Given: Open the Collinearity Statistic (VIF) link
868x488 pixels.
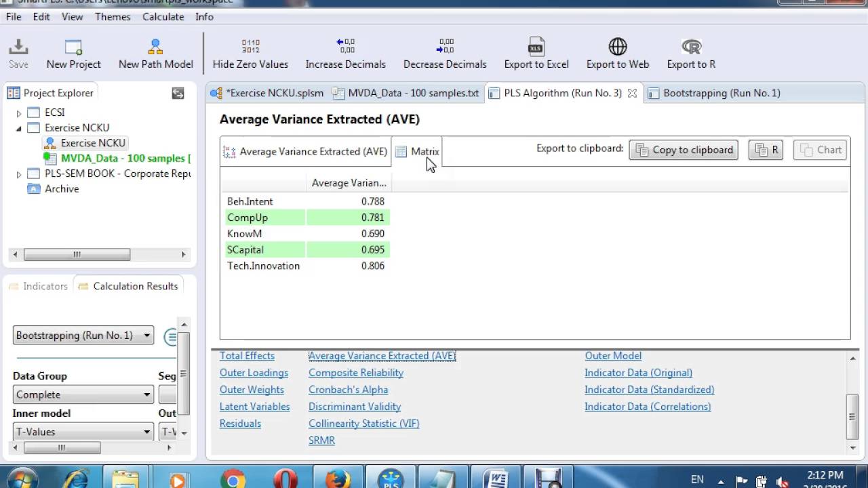Looking at the screenshot, I should point(364,424).
